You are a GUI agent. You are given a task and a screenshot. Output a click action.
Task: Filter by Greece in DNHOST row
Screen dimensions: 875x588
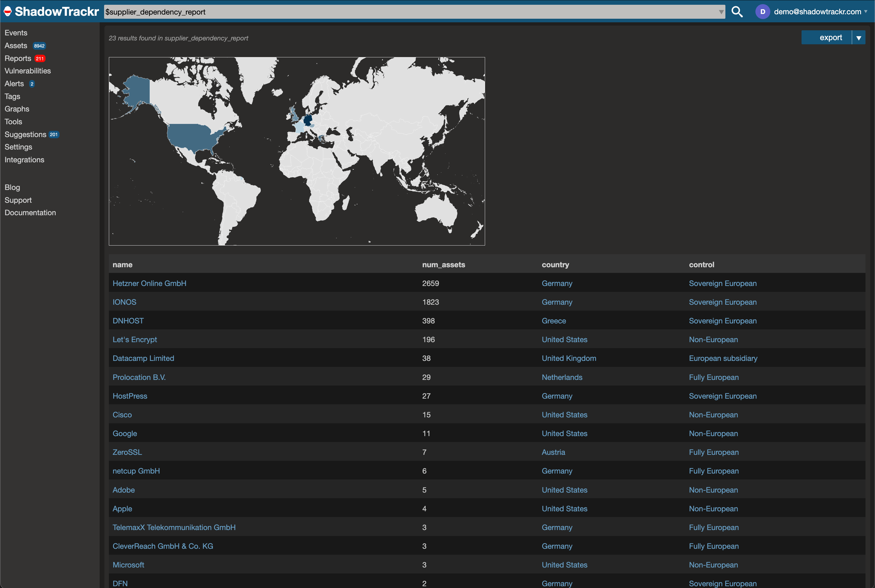[x=554, y=321]
